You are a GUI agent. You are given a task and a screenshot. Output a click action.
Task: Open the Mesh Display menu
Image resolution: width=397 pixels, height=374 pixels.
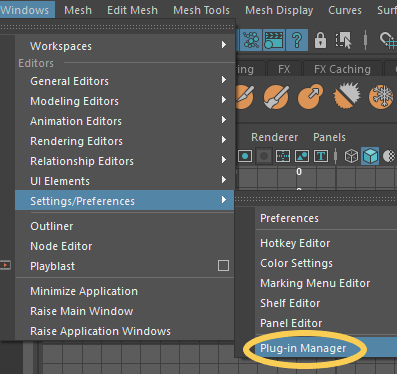pos(279,10)
